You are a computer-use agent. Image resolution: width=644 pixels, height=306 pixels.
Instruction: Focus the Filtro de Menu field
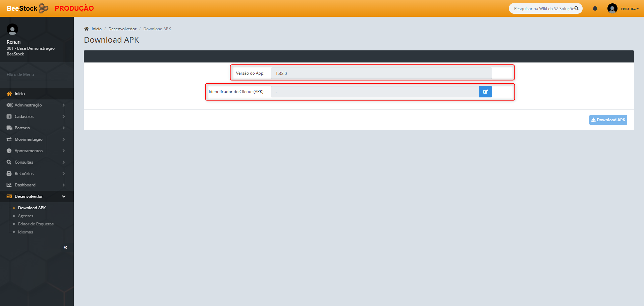coord(37,75)
